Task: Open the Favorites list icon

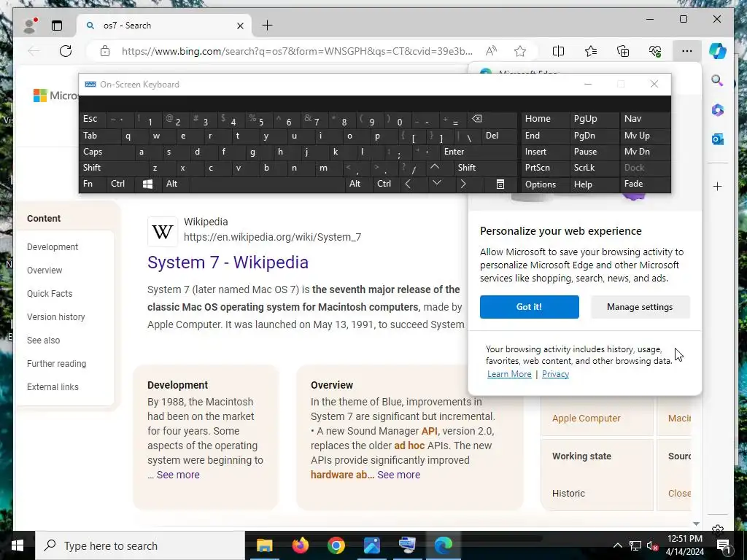Action: pyautogui.click(x=591, y=51)
